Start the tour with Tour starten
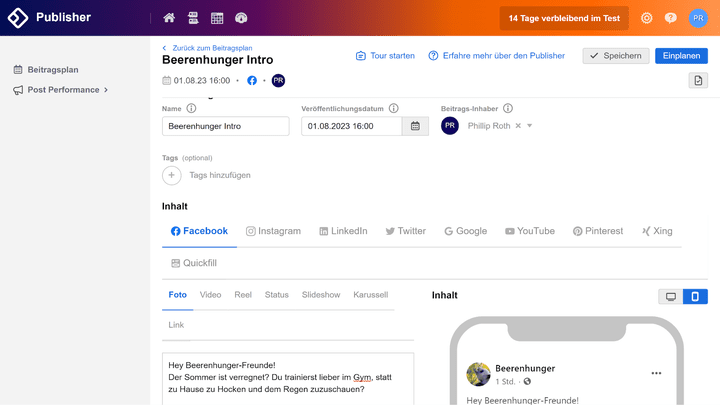Screen dimensions: 720x405 coord(385,56)
